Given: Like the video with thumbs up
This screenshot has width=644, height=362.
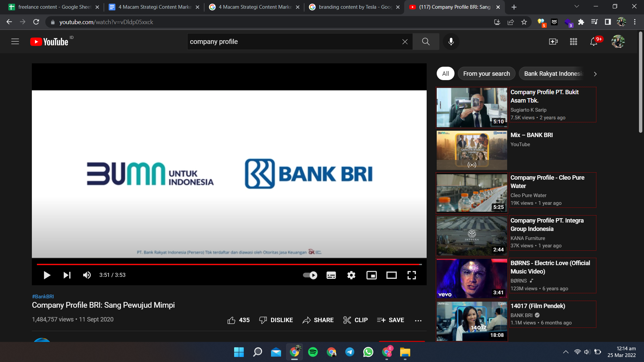Looking at the screenshot, I should tap(238, 320).
